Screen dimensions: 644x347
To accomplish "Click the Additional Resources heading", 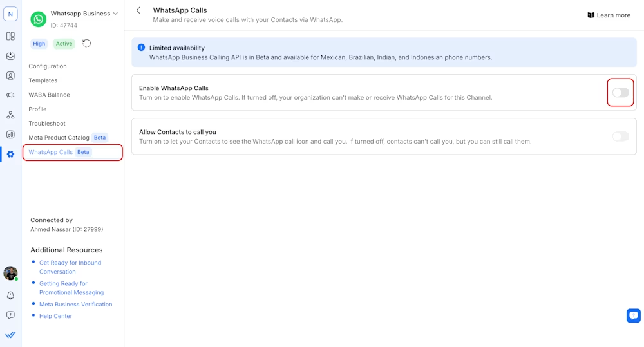I will tap(66, 250).
